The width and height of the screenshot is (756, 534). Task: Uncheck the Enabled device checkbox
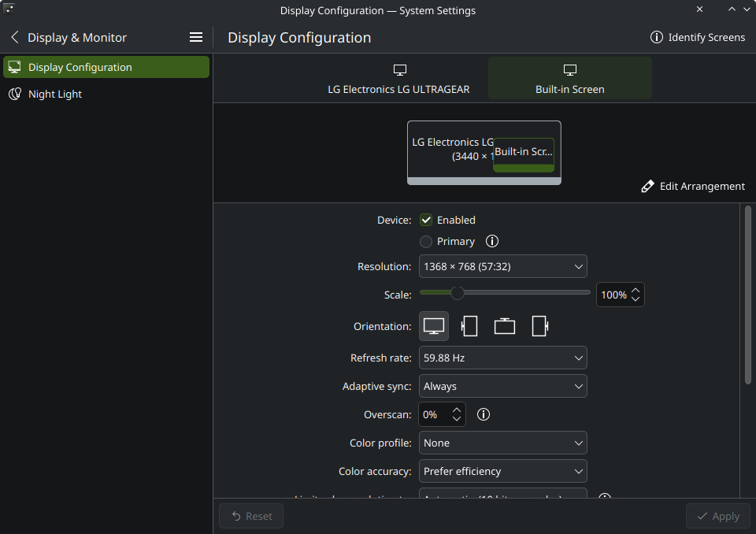[x=426, y=220]
